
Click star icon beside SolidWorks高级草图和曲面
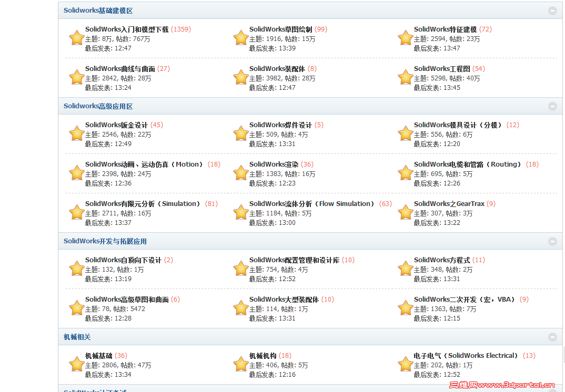point(76,308)
